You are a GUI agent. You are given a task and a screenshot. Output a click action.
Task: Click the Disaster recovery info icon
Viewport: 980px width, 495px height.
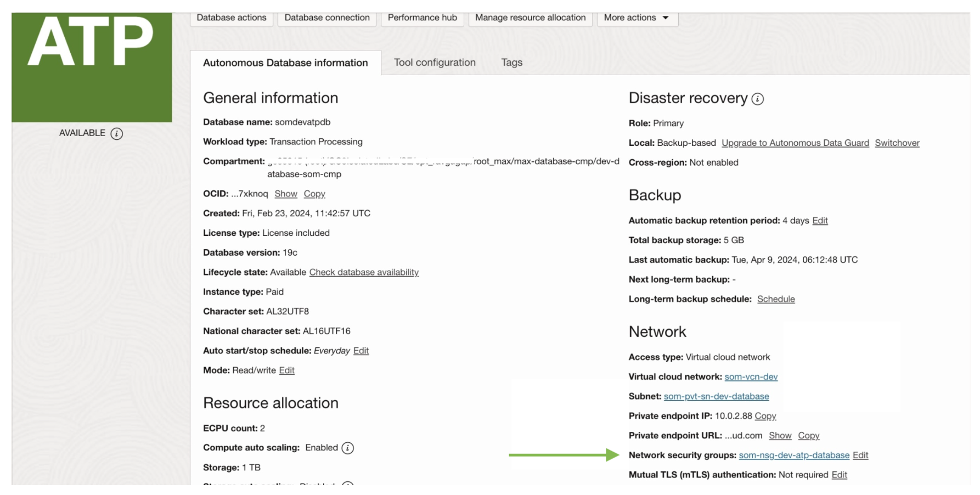pyautogui.click(x=757, y=99)
